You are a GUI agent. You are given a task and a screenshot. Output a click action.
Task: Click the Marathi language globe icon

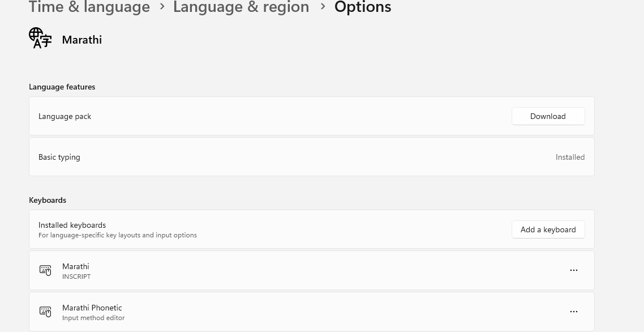(x=40, y=38)
